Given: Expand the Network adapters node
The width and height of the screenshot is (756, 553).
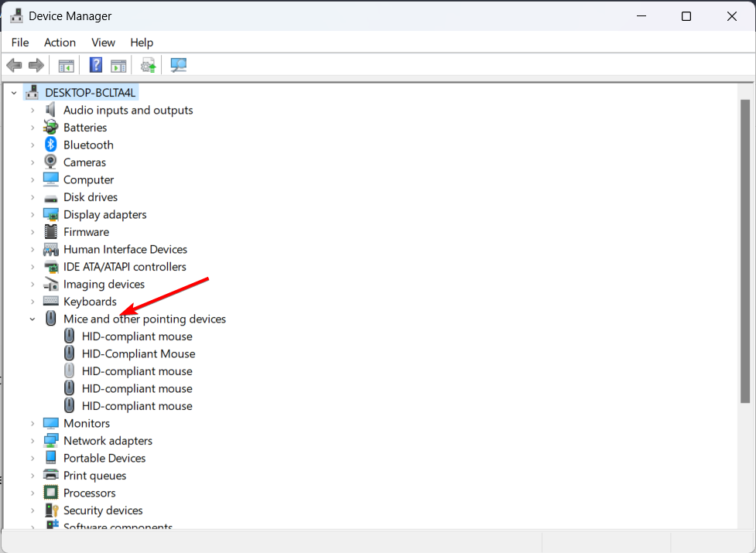Looking at the screenshot, I should tap(32, 441).
